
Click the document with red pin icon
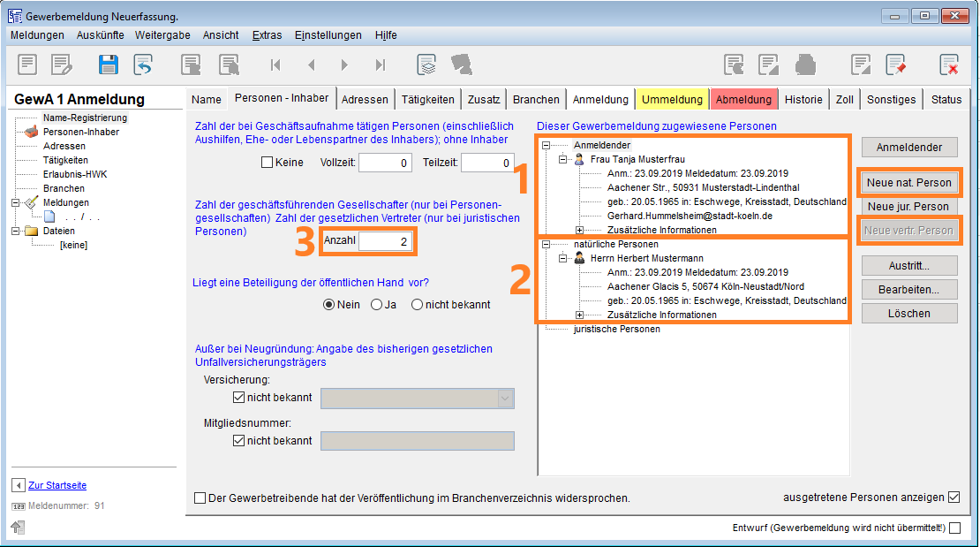[x=896, y=65]
